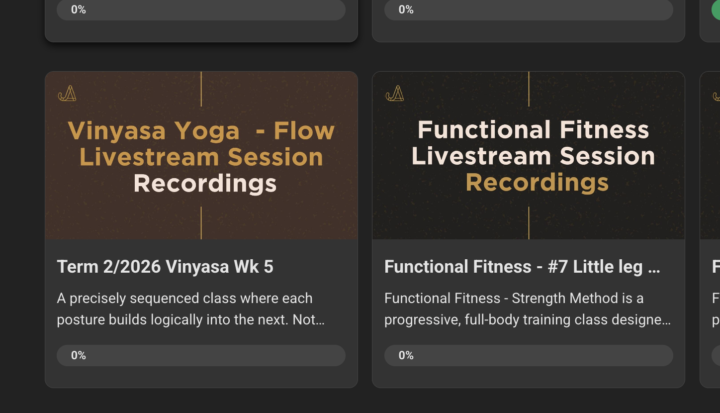
Task: Click partially visible third card thumbnail
Action: [x=710, y=155]
